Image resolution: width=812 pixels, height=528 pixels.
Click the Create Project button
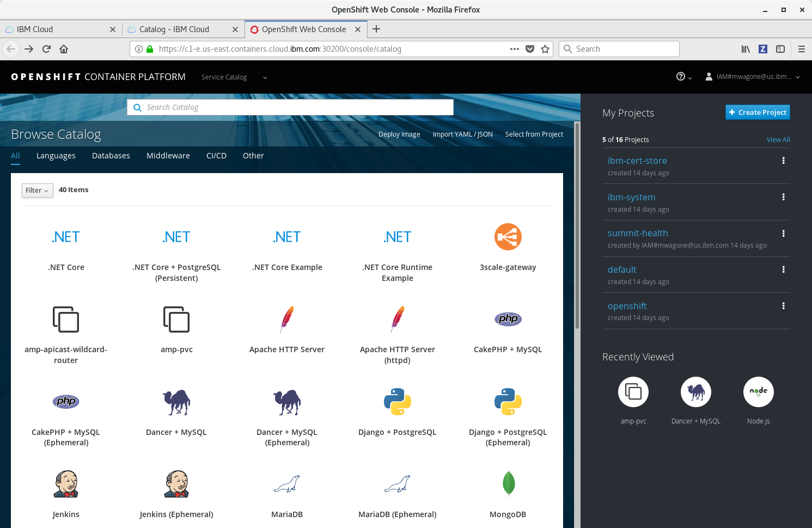[758, 112]
